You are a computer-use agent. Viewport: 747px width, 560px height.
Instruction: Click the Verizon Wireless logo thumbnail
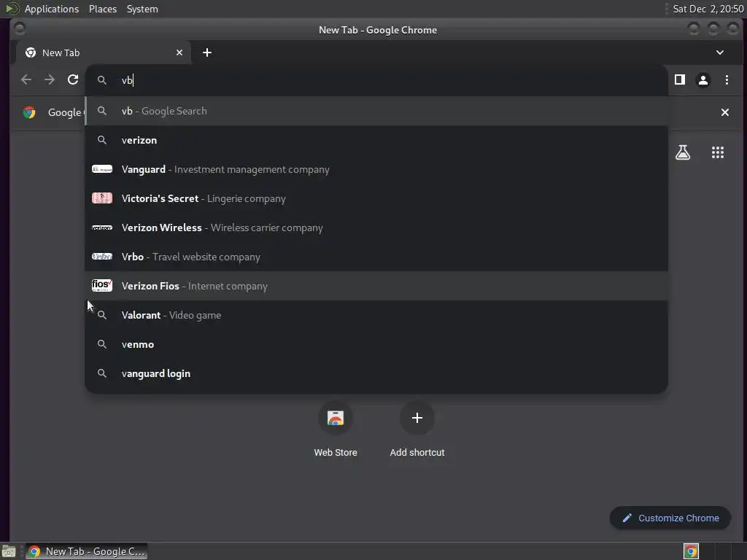pyautogui.click(x=102, y=227)
